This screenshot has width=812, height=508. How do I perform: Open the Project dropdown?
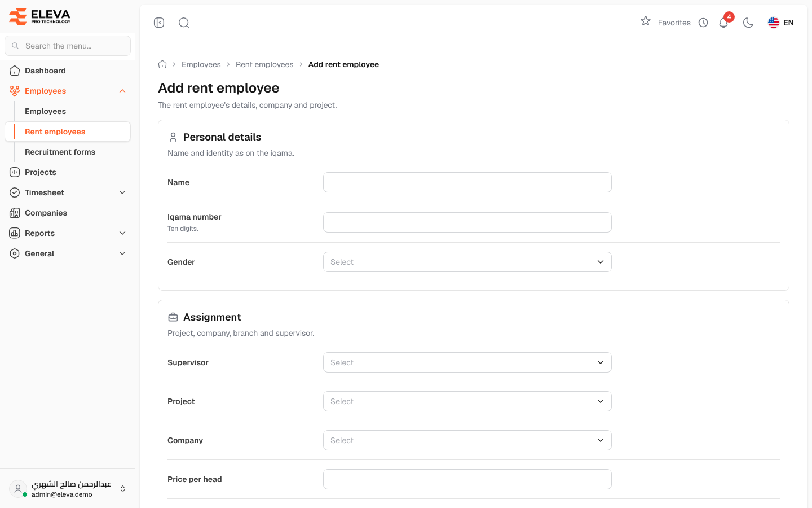click(x=467, y=401)
